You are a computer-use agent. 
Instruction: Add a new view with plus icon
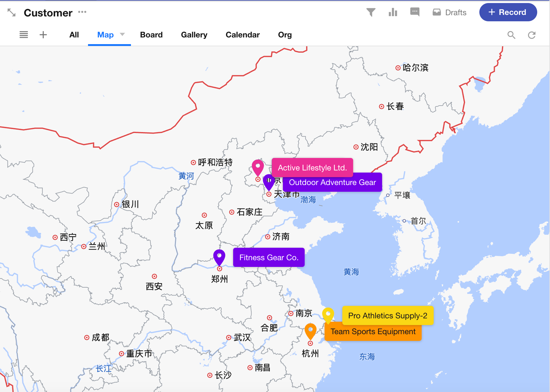43,35
